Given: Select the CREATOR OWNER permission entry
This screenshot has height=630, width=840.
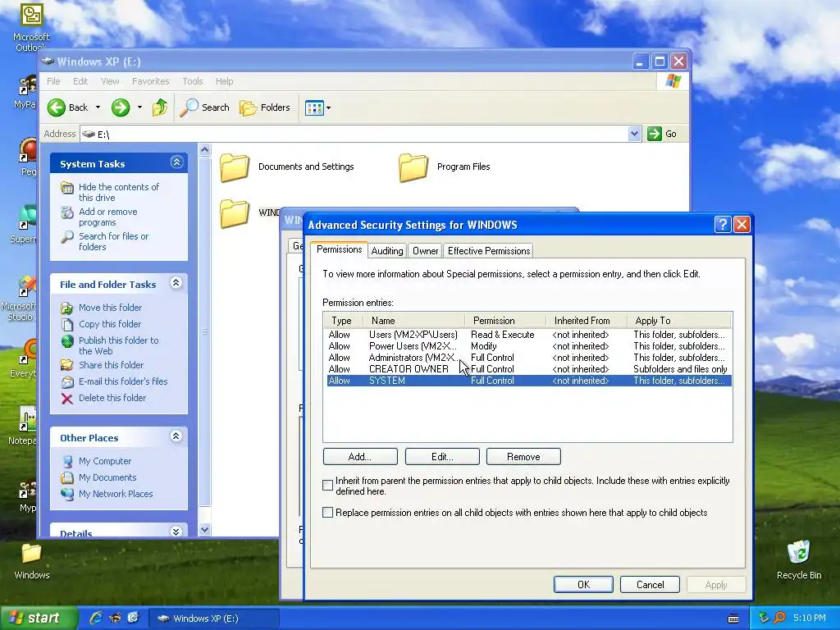Looking at the screenshot, I should click(x=529, y=369).
